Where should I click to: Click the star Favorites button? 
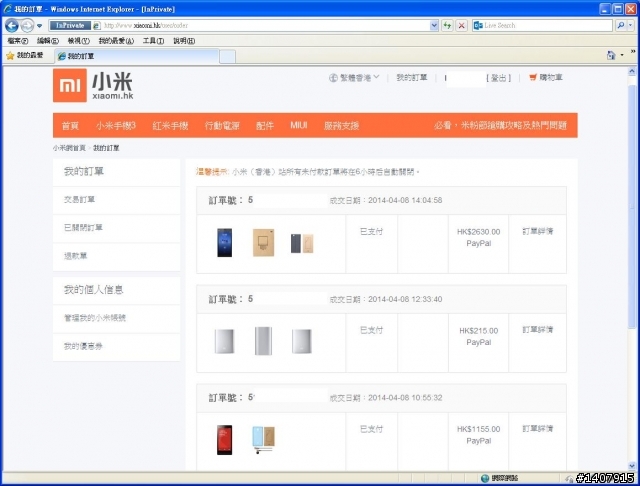[24, 55]
